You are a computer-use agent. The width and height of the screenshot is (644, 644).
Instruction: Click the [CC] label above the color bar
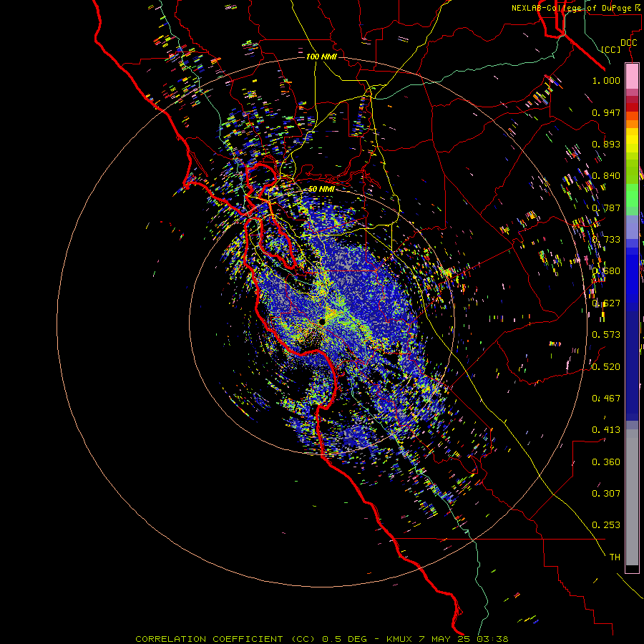611,49
